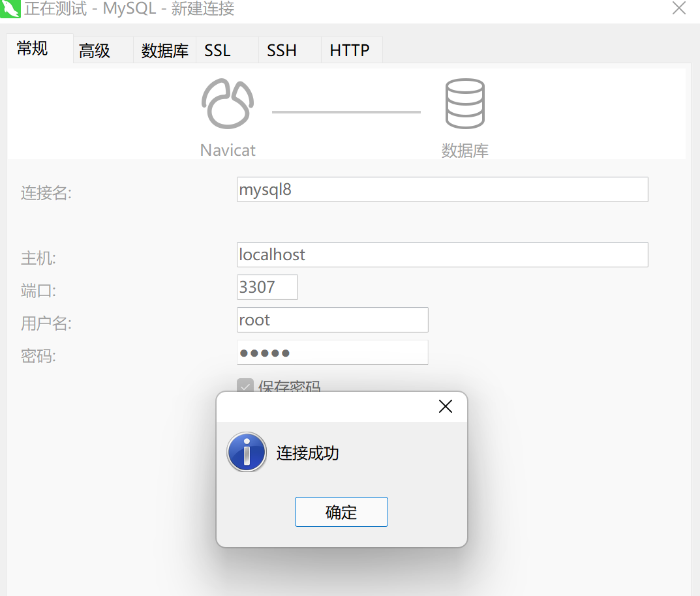700x596 pixels.
Task: Click the 数据库 cylinder icon
Action: coord(464,104)
